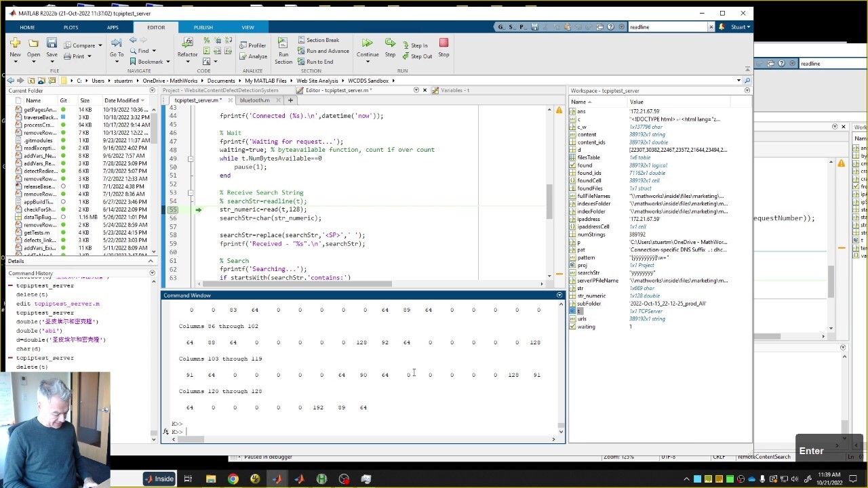This screenshot has width=868, height=488.
Task: Click the WCDDS Sandbox path segment
Action: pos(368,81)
